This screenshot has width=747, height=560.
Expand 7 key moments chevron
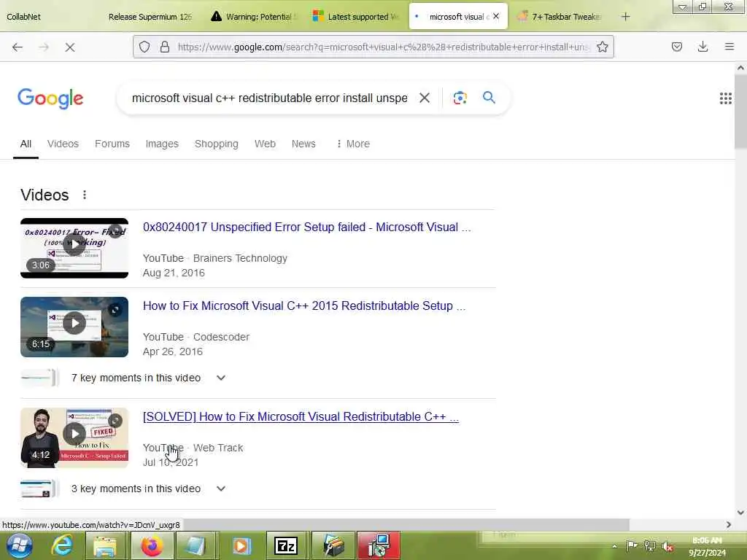(220, 378)
